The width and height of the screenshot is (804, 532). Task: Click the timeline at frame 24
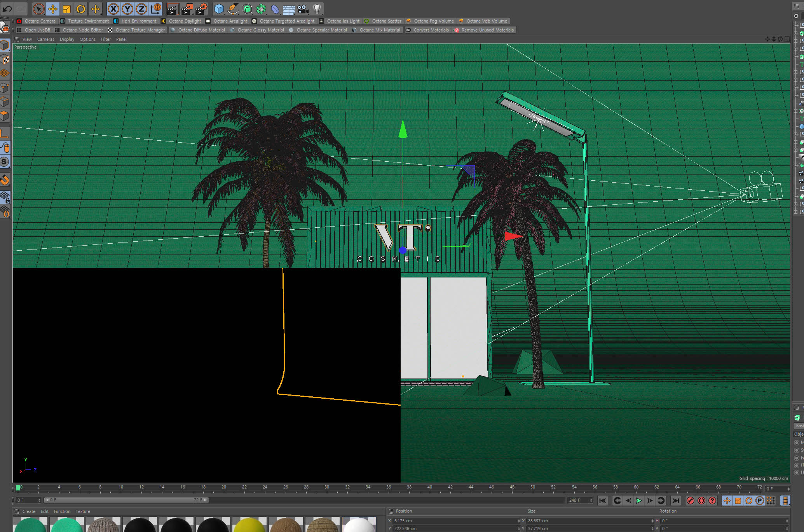coord(265,488)
